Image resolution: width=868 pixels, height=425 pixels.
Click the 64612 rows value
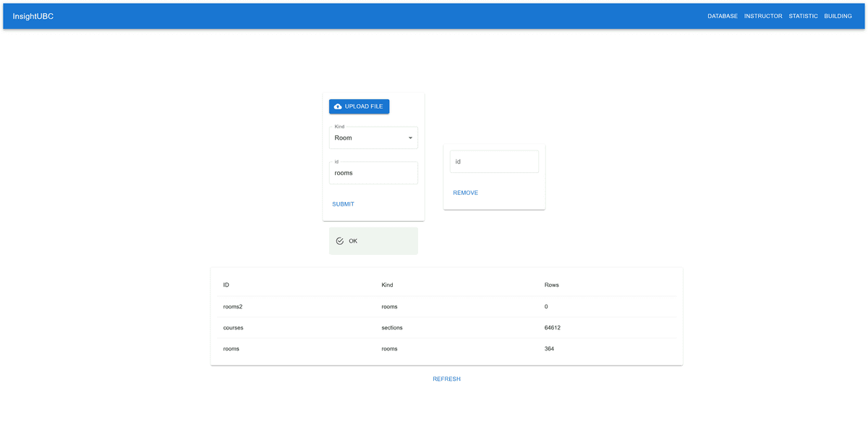(553, 328)
